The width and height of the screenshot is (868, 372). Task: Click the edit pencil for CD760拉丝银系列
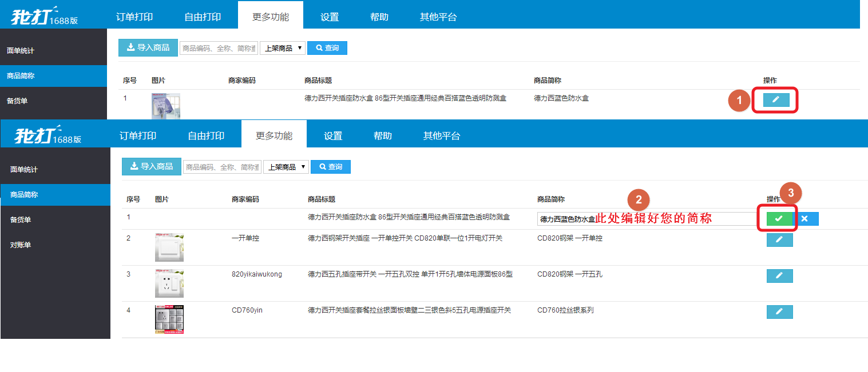[x=779, y=311]
